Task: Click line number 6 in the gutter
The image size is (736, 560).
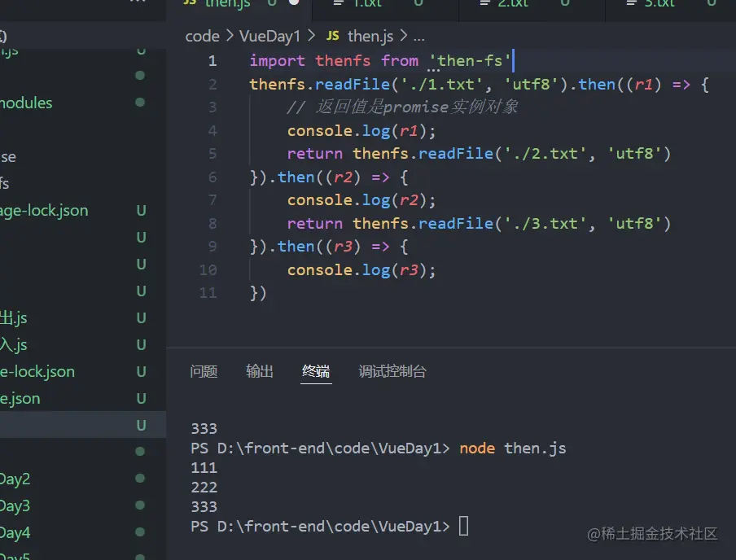Action: [212, 177]
